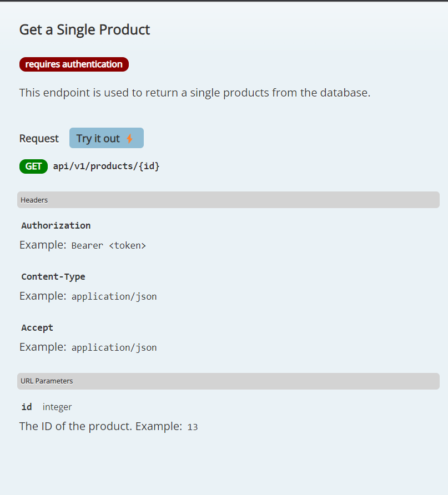Click the application/json example under Content-Type

114,296
